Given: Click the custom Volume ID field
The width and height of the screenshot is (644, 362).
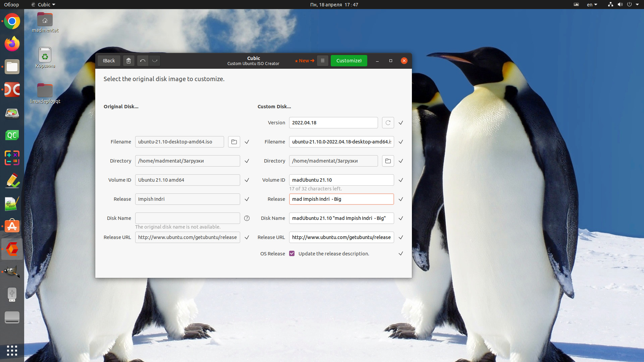Looking at the screenshot, I should (341, 180).
